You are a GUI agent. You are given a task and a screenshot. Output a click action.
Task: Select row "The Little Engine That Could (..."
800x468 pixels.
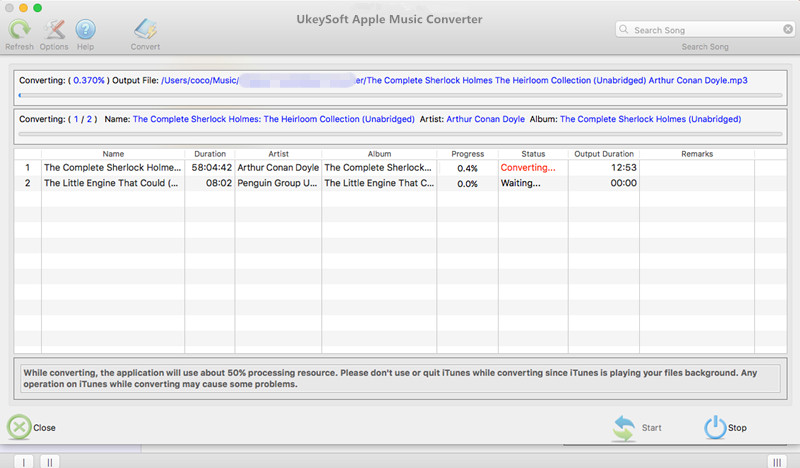(x=400, y=183)
